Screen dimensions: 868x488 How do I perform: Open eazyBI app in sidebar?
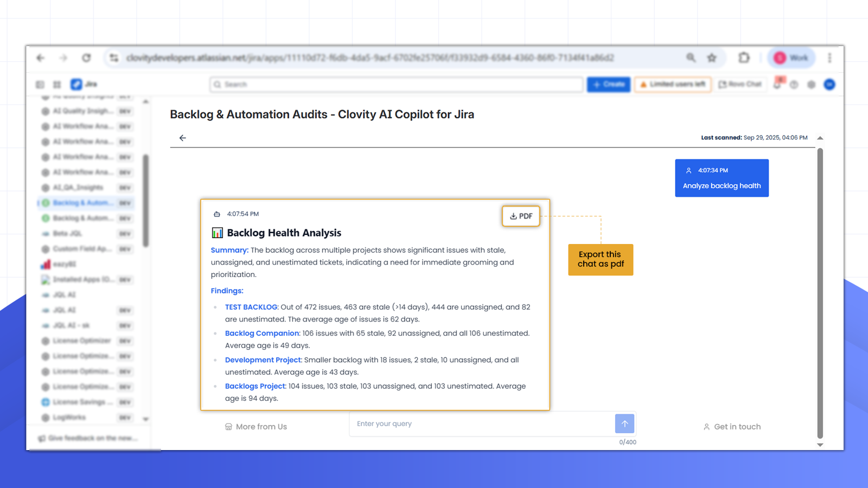87,264
